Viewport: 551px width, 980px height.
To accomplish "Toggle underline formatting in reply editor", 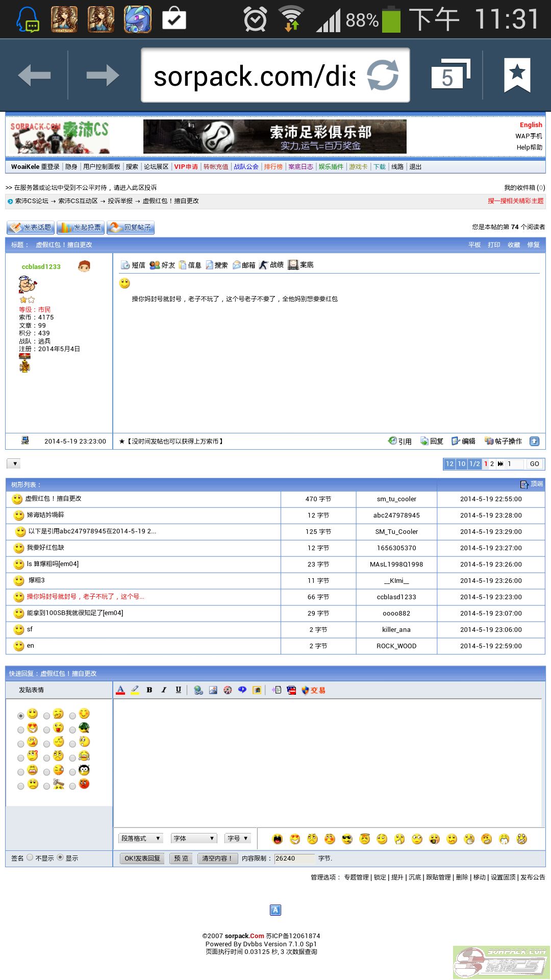I will pos(178,690).
